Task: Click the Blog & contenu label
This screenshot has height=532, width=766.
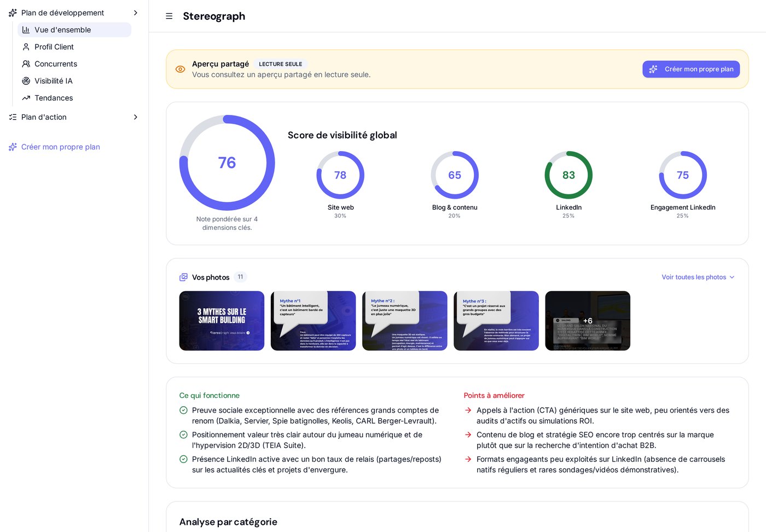Action: 455,207
